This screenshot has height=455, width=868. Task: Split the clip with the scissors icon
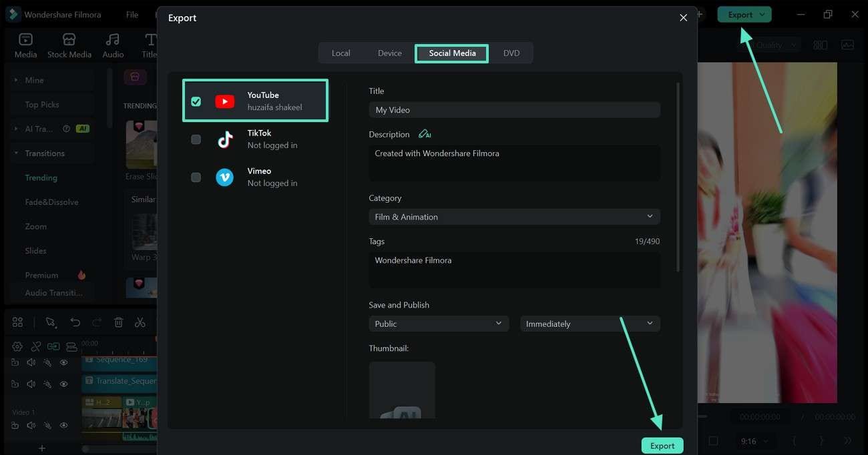(x=140, y=322)
